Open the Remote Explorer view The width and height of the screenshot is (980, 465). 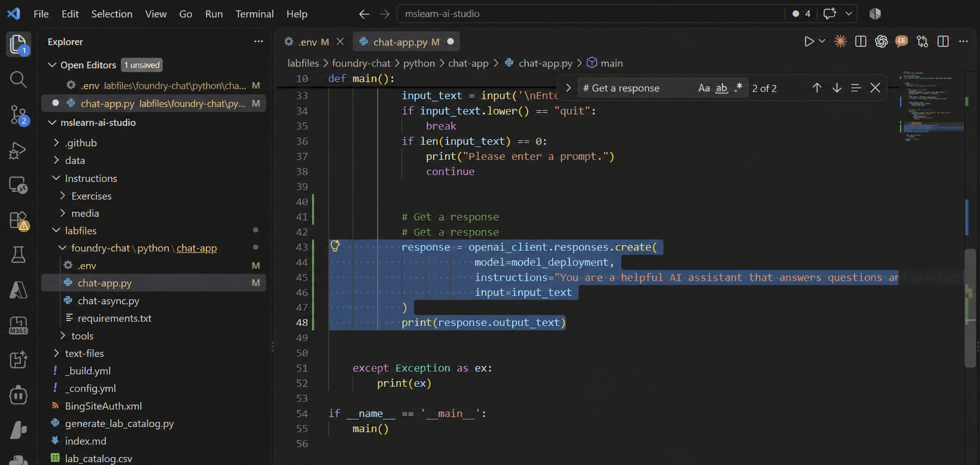pos(18,186)
